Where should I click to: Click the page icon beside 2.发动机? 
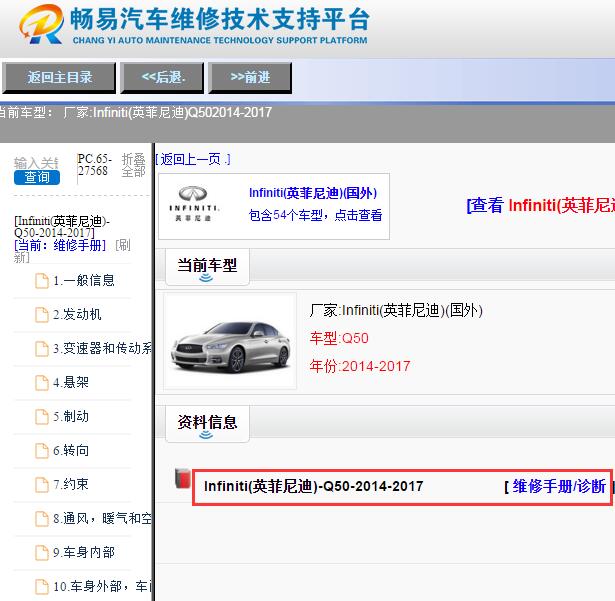(42, 315)
